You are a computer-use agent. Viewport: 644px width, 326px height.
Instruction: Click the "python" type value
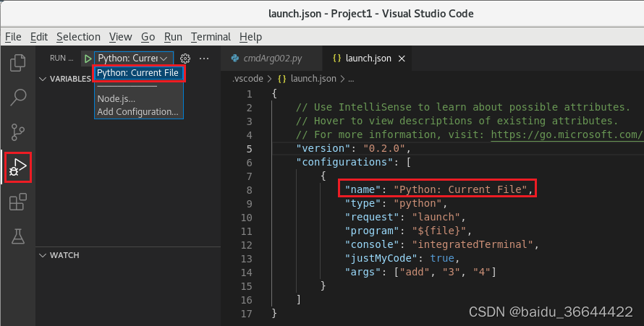[418, 203]
